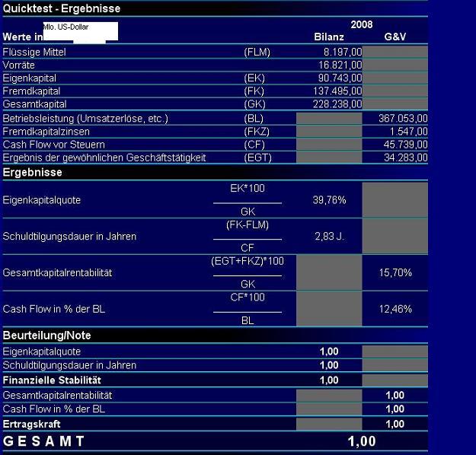The image size is (476, 455).
Task: Select the Eigenkapital value 90.743,00
Action: pos(340,78)
